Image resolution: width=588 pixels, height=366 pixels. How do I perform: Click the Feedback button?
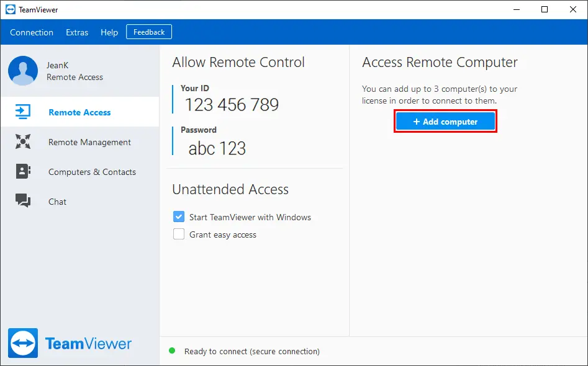(149, 32)
